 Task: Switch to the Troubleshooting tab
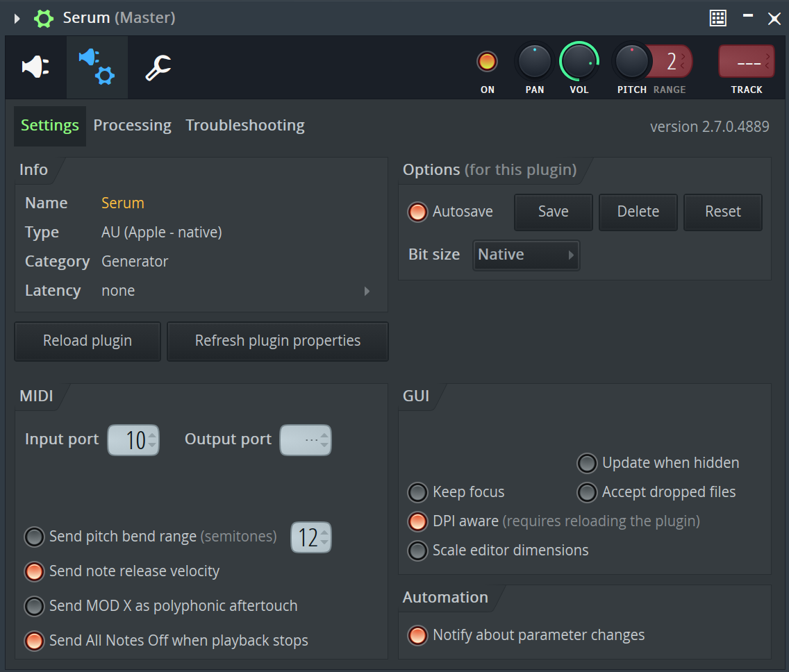(245, 126)
